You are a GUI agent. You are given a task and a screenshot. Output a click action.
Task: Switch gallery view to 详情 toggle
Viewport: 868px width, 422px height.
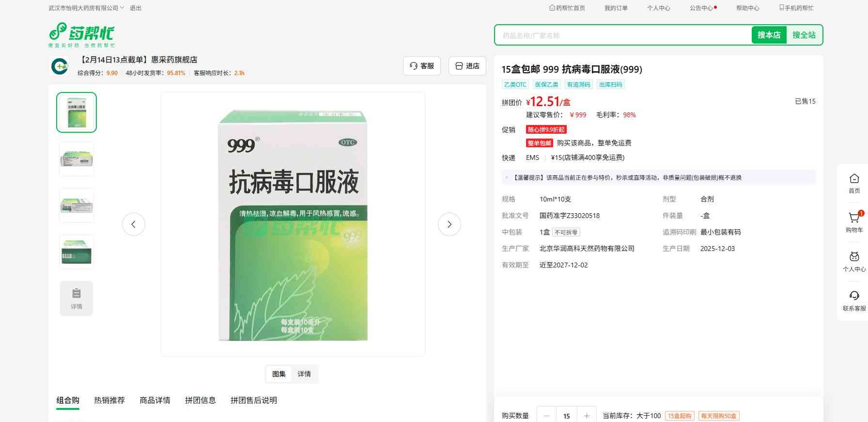click(304, 374)
